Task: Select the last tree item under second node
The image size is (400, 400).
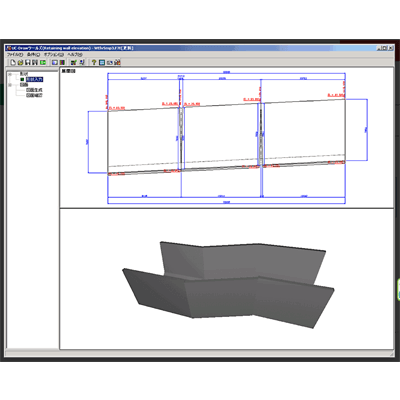Action: (x=34, y=95)
